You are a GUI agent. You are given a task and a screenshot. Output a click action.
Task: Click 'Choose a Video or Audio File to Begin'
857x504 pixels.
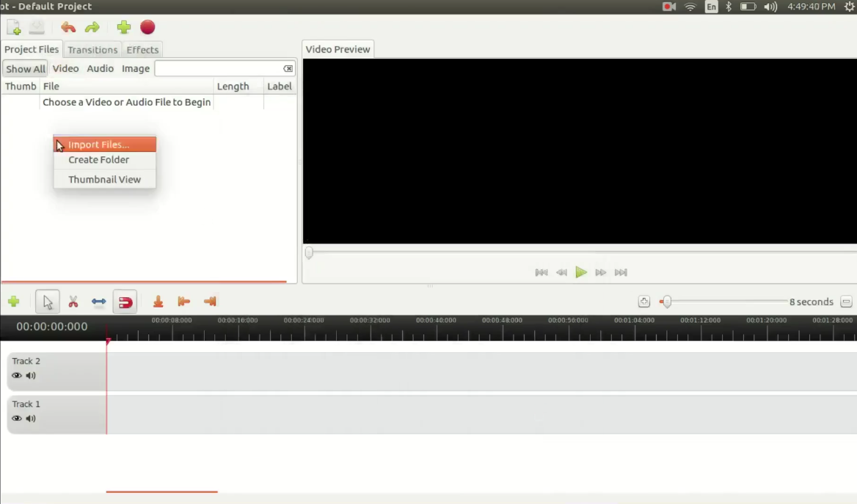tap(127, 102)
